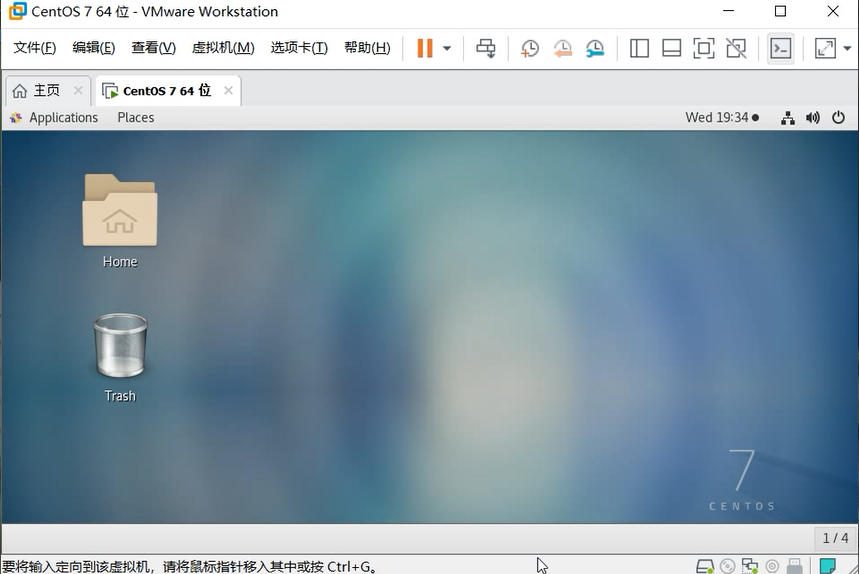Viewport: 859px width, 574px height.
Task: Click the VMware Workstation title bar logo
Action: [x=18, y=11]
